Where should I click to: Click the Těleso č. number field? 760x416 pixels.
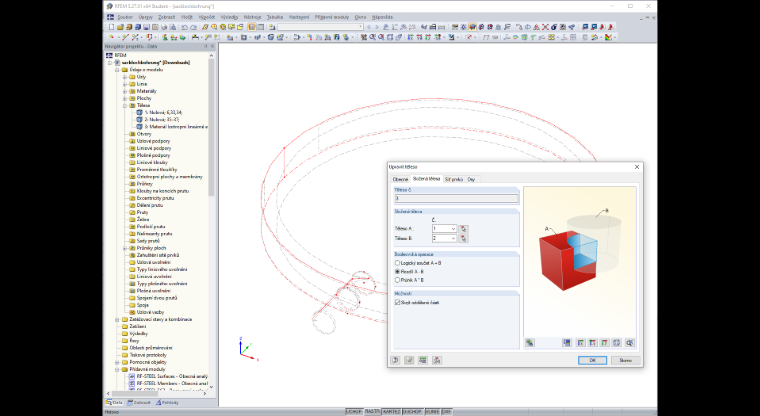tap(456, 198)
